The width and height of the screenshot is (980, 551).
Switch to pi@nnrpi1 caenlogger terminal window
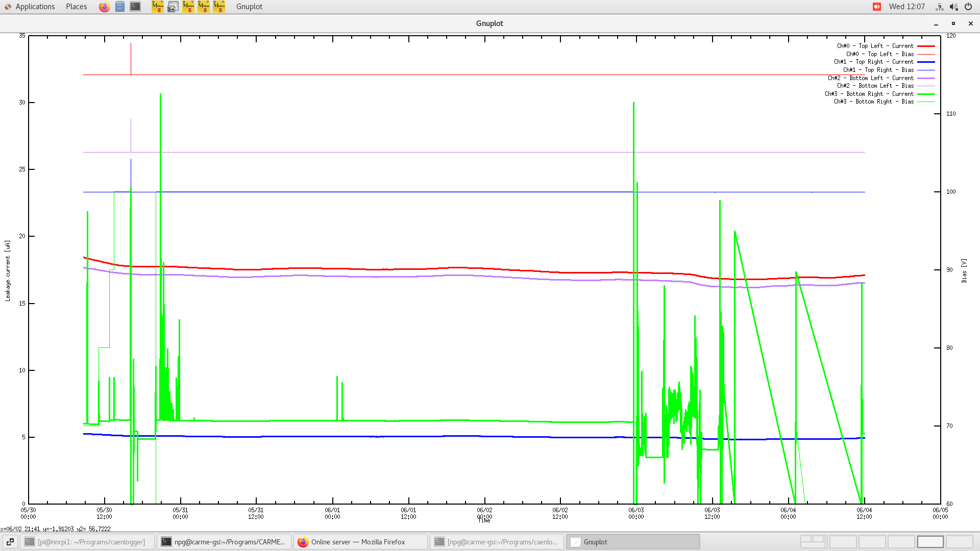(87, 542)
